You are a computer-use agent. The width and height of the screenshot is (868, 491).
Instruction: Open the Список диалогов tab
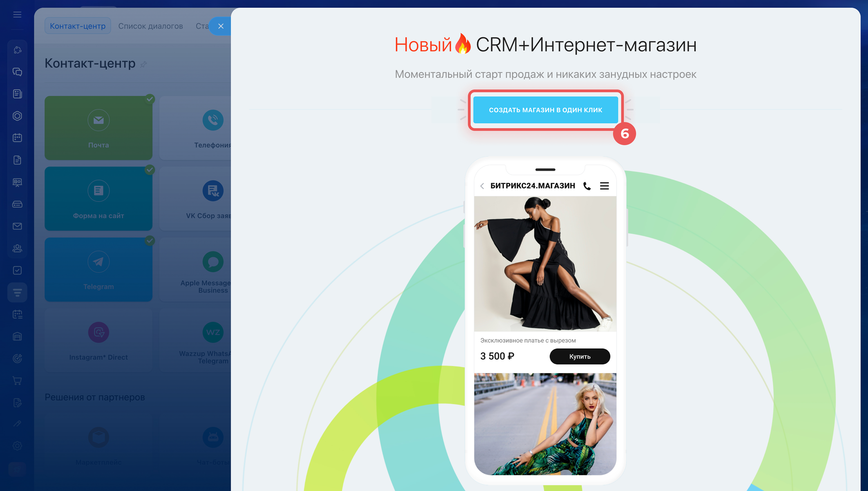click(x=150, y=26)
